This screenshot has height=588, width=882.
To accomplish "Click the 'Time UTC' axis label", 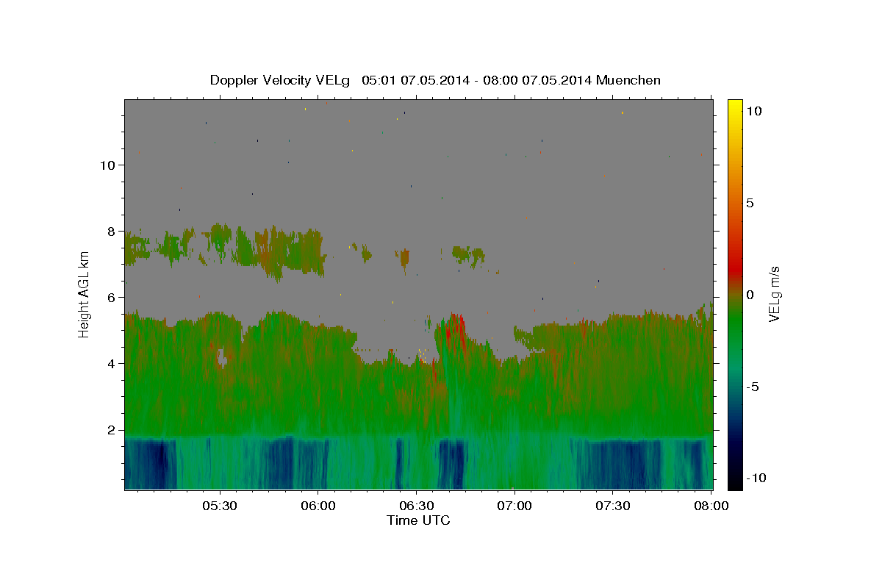I will coord(418,520).
